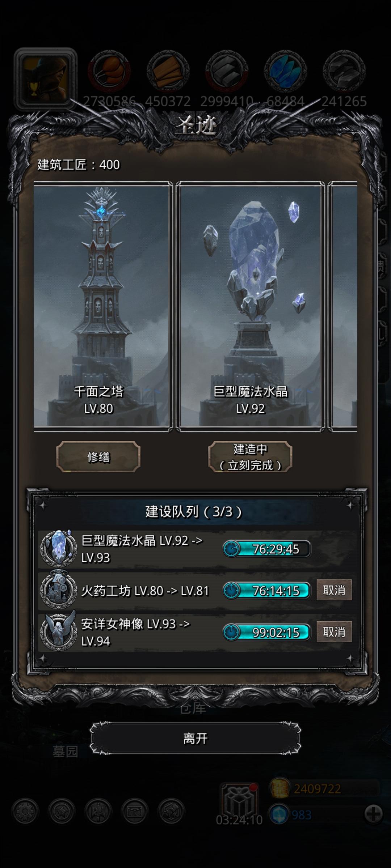Cancel the 安详女神像 upgrade in queue
This screenshot has height=868, width=391.
[334, 632]
